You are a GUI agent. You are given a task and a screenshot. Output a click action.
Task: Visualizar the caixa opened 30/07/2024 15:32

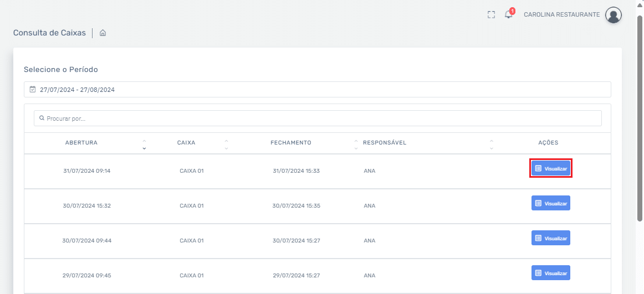coord(551,203)
